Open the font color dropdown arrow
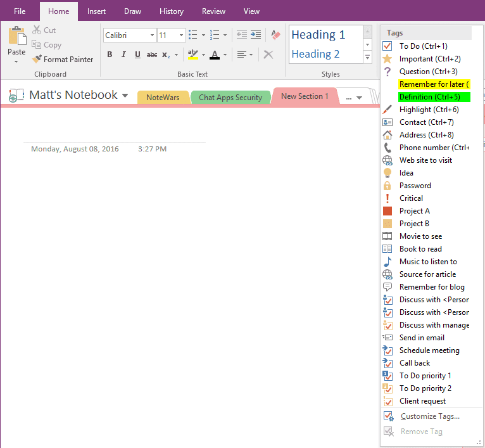Screen dimensions: 485x448 click(225, 54)
